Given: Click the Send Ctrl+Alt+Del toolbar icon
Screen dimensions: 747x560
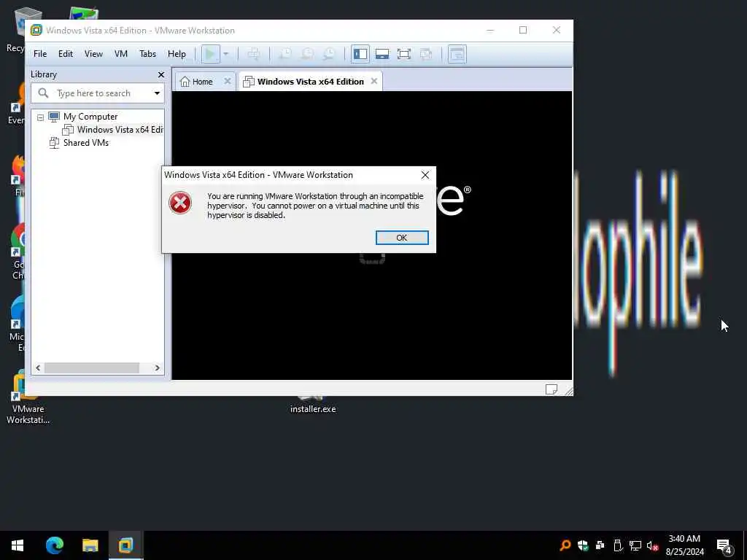Looking at the screenshot, I should 254,54.
